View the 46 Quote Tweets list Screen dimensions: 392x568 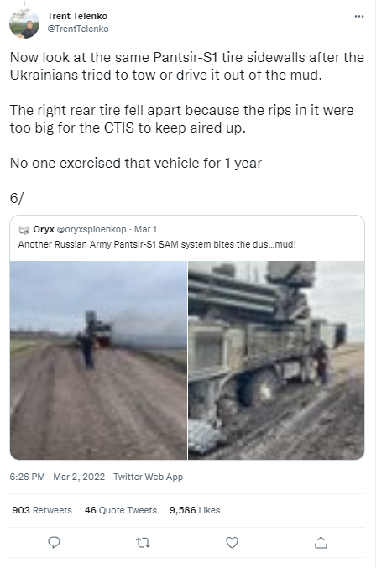121,510
